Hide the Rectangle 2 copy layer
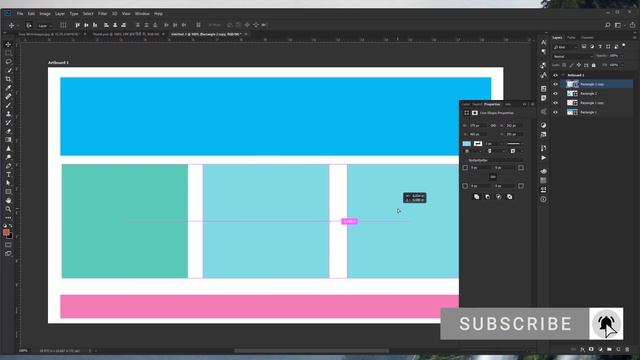Screen dimensions: 640x360 (555, 84)
